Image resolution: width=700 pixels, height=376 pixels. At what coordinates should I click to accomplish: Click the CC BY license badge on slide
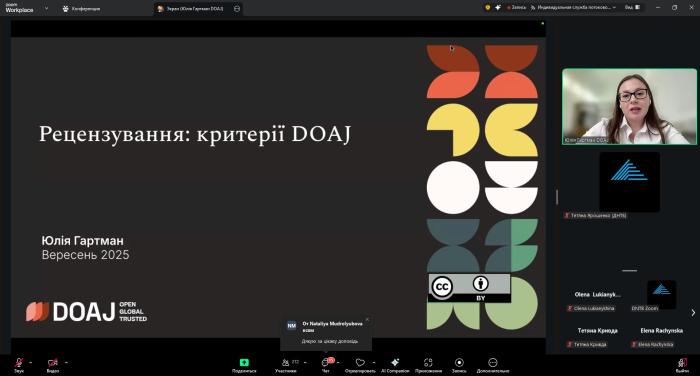coord(470,288)
